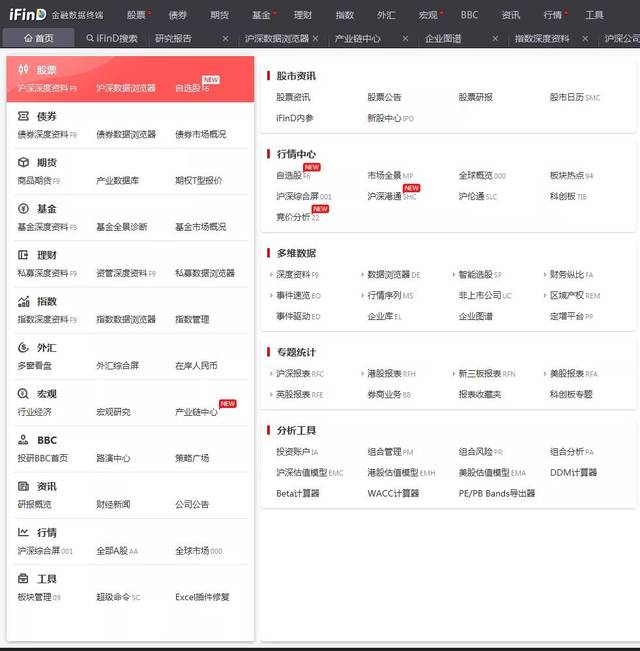Open 沪深港通 SHC link
This screenshot has width=640, height=651.
(392, 196)
